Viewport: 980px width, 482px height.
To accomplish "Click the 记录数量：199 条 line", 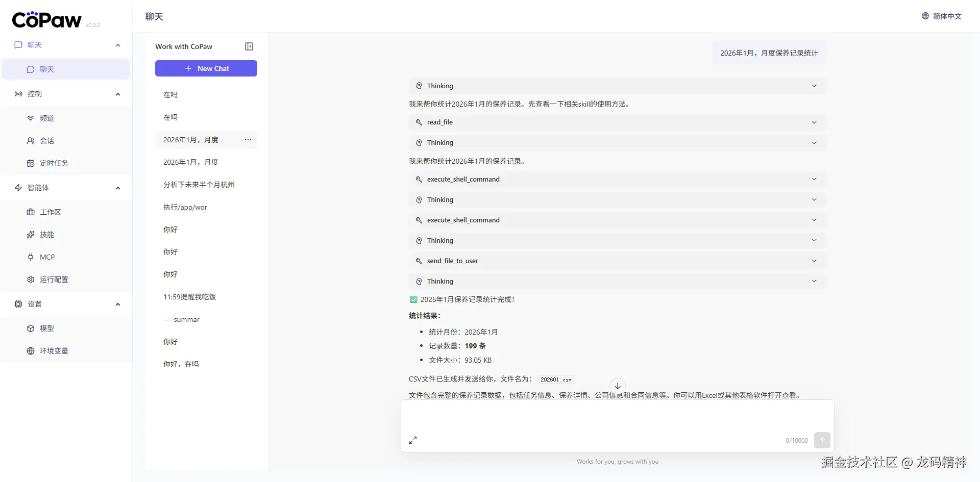I will [457, 346].
